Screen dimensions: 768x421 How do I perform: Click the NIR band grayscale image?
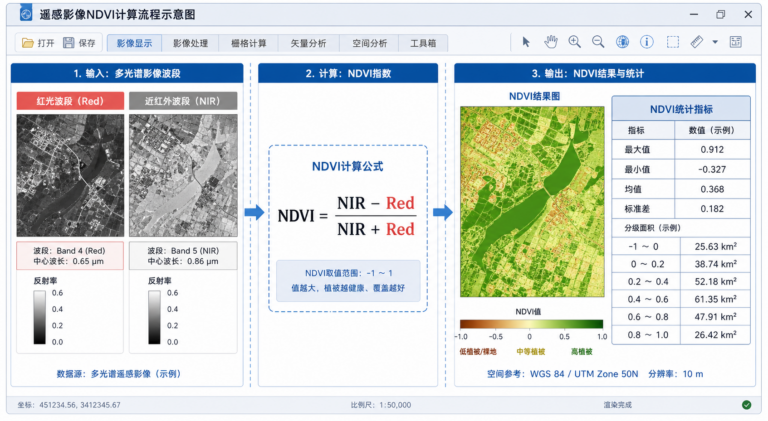pyautogui.click(x=183, y=175)
